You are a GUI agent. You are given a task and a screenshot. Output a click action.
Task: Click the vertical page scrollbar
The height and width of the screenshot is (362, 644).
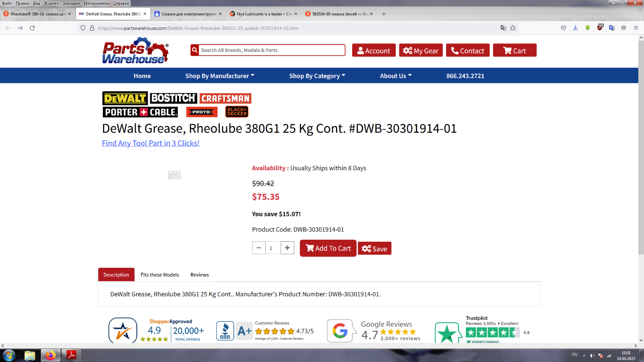[x=641, y=147]
